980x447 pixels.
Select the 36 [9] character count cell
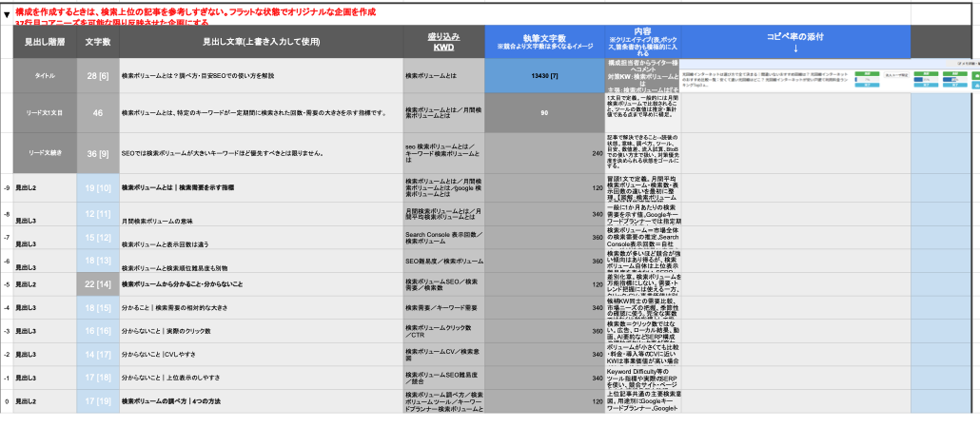tap(98, 152)
